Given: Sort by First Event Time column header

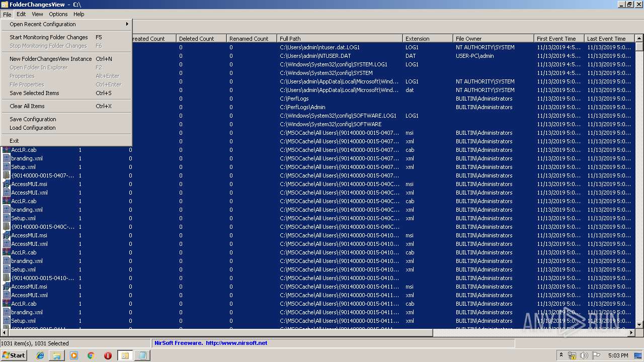Looking at the screenshot, I should [x=559, y=39].
